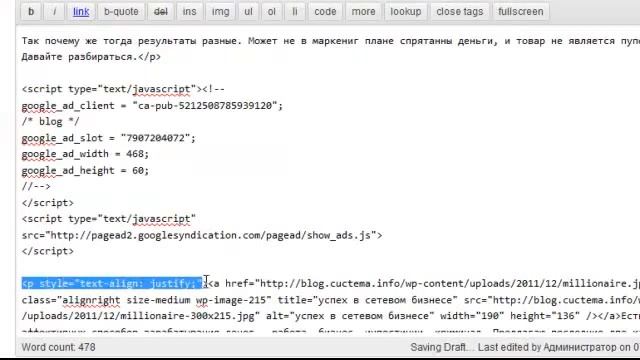
Task: Click the show_ads.js src line
Action: (202, 235)
